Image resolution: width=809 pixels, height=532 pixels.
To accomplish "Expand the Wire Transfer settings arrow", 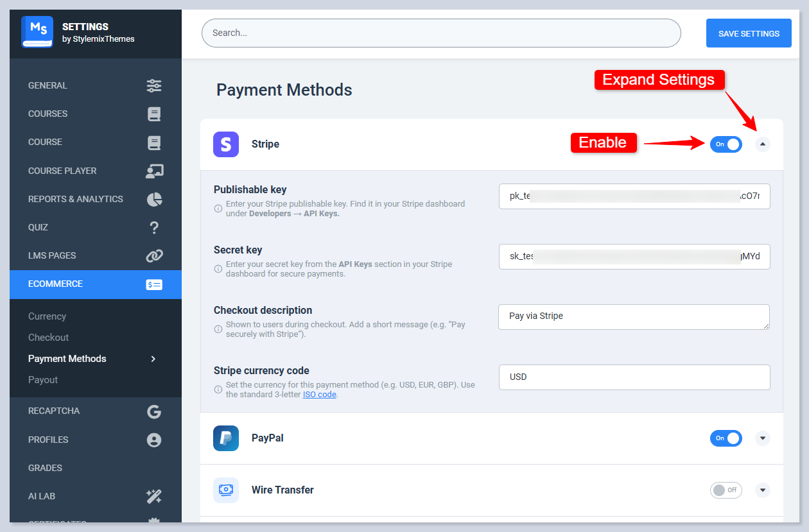I will (x=762, y=490).
